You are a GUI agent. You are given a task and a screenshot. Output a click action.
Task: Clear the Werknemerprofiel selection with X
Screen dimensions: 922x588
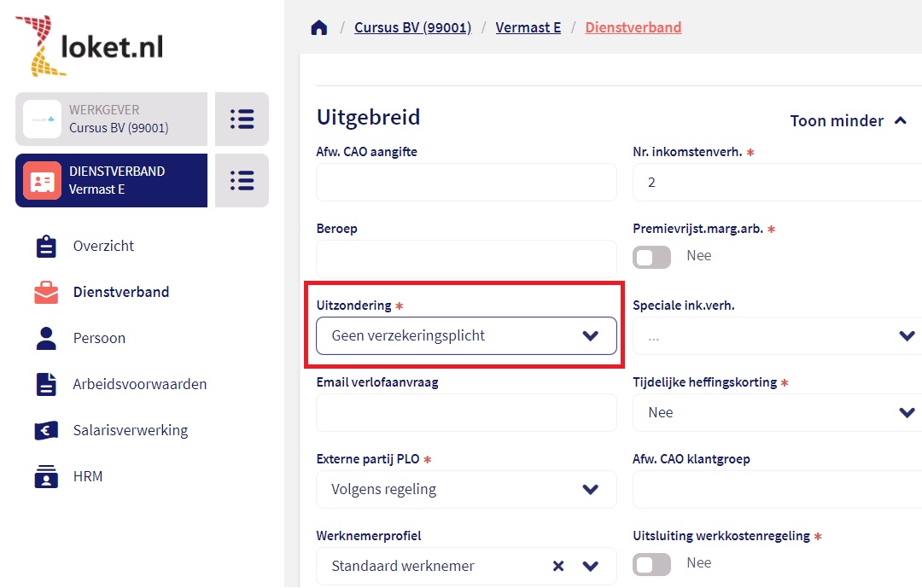pos(558,566)
